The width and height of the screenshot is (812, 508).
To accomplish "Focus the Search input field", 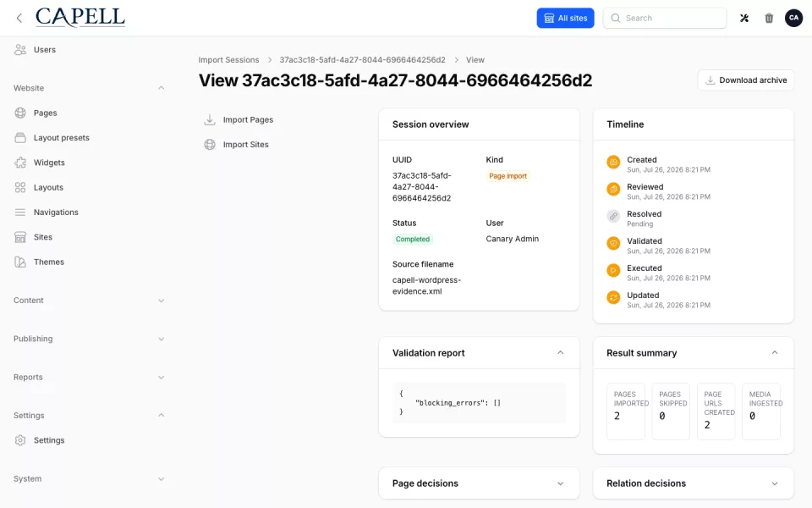I will [x=665, y=18].
